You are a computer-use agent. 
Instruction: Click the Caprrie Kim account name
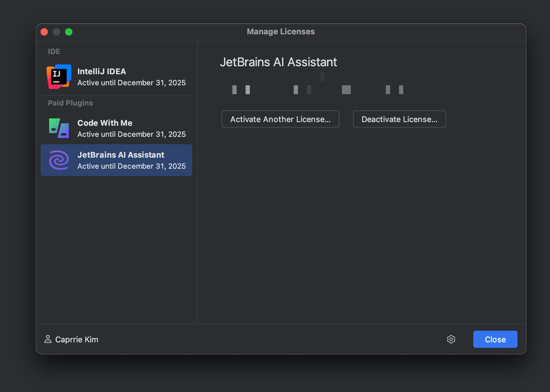pyautogui.click(x=77, y=340)
